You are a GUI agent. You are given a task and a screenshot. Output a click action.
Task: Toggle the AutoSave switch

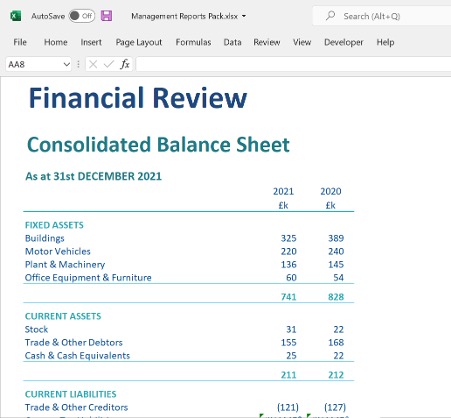(82, 16)
